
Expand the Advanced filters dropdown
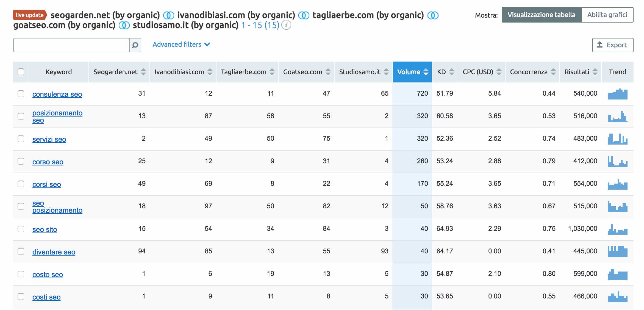(x=181, y=45)
